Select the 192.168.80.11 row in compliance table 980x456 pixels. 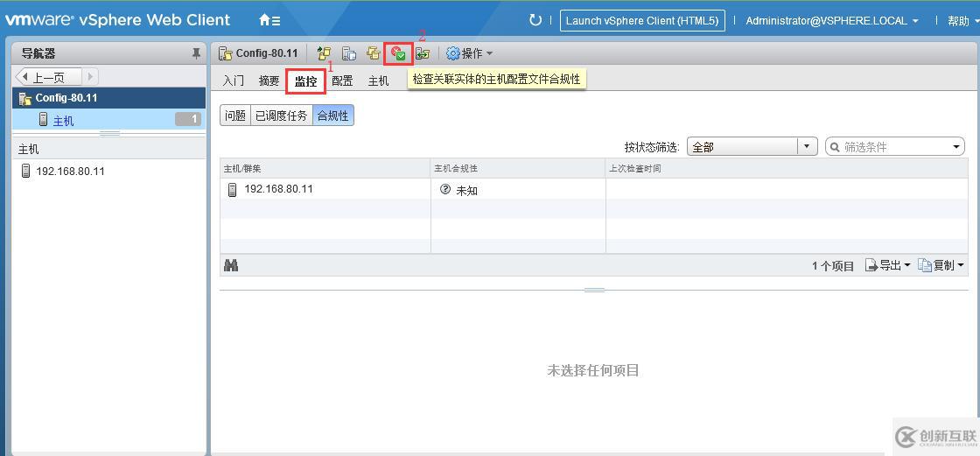click(594, 190)
